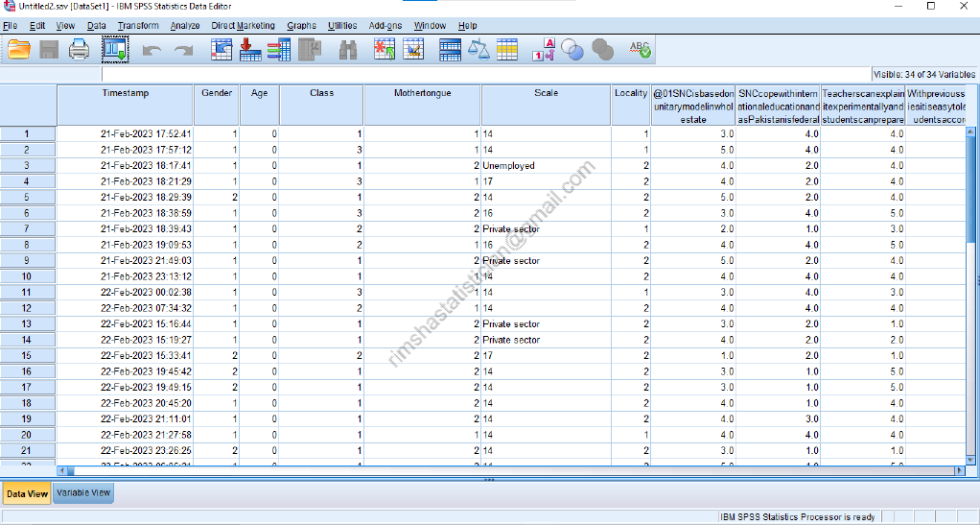
Task: Run the ABC spell check
Action: point(640,50)
